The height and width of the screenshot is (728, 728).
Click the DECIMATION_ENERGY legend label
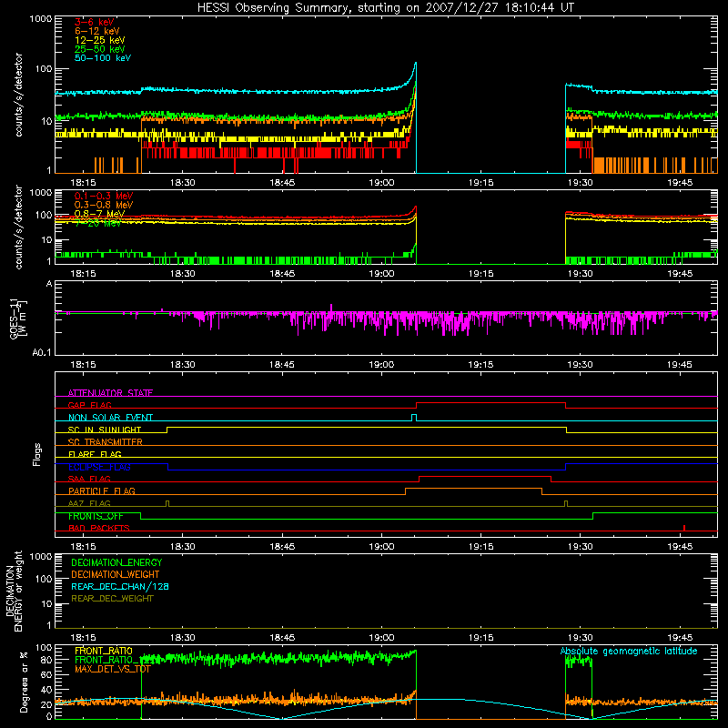[116, 562]
